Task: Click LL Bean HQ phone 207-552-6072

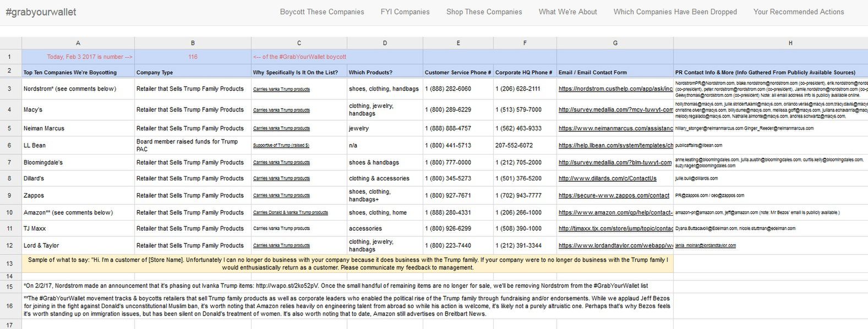Action: (525, 145)
